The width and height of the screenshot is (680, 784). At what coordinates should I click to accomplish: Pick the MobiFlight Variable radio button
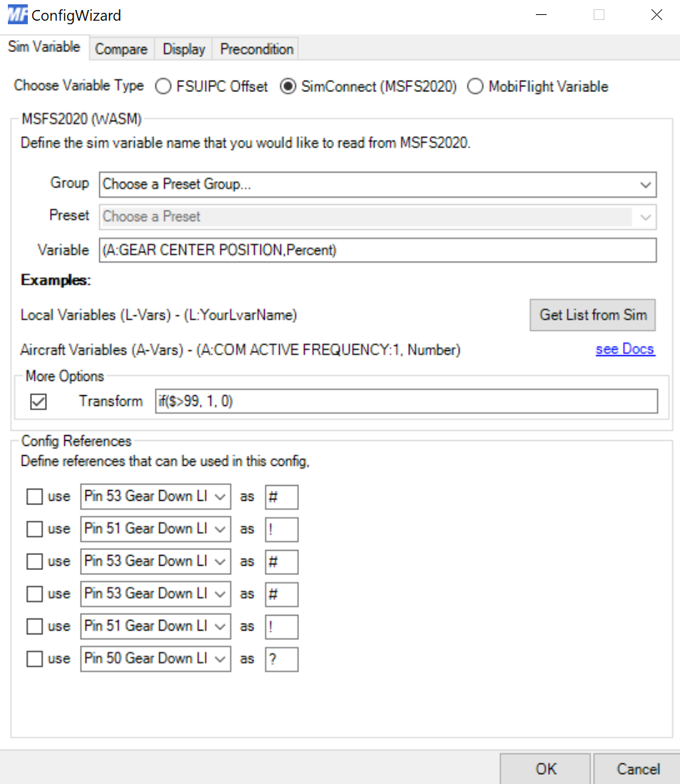click(x=538, y=86)
